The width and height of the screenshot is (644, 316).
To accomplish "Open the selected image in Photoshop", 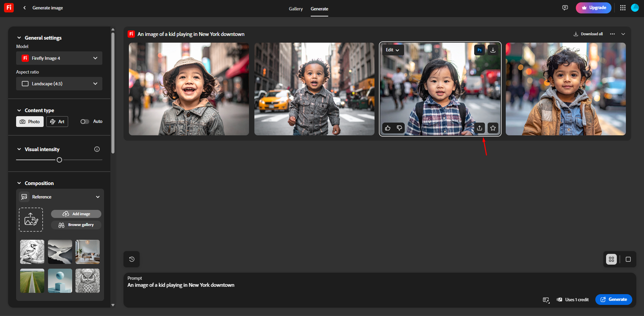I will tap(479, 50).
